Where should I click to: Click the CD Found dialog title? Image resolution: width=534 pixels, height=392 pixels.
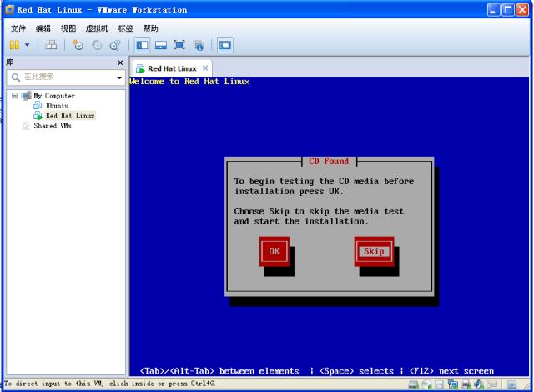329,161
